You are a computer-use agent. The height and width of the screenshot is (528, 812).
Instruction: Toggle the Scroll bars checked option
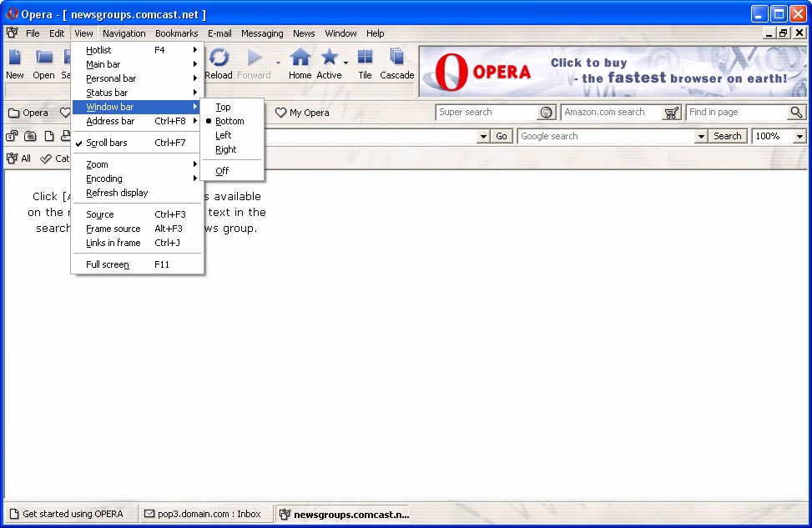coord(106,143)
